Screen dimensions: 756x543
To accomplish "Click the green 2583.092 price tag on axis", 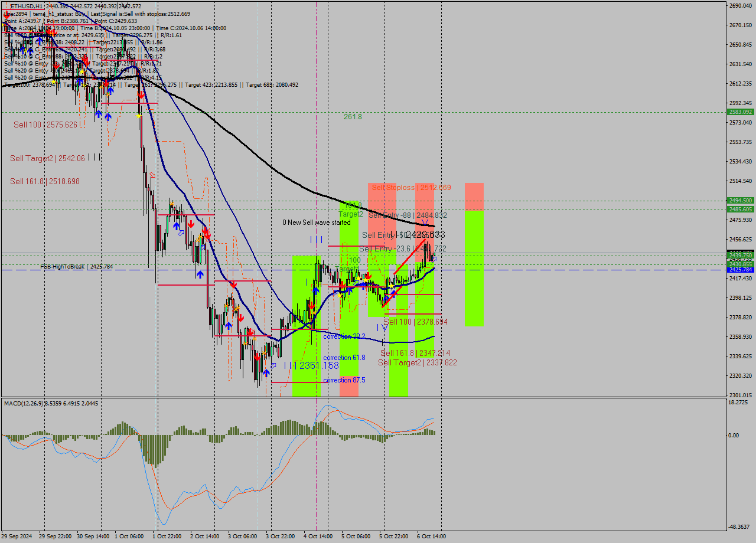I will click(740, 112).
